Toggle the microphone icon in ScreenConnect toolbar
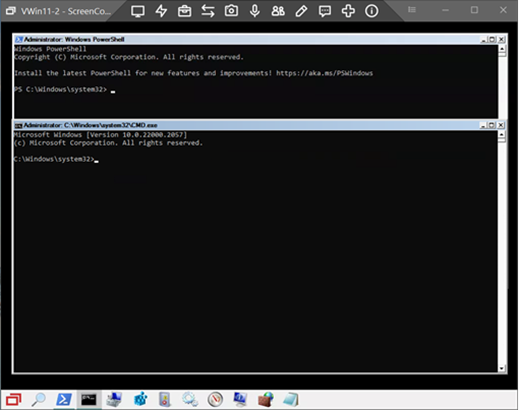Image resolution: width=519 pixels, height=410 pixels. tap(255, 11)
